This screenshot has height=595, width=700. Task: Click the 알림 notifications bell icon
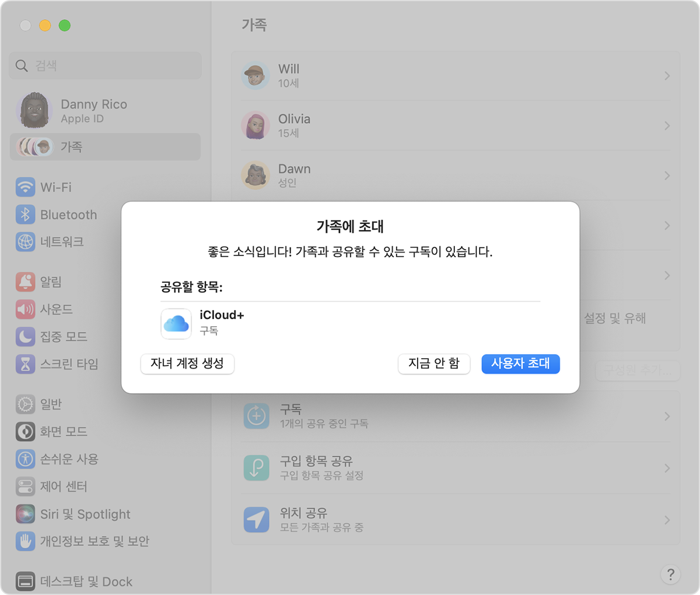(26, 282)
